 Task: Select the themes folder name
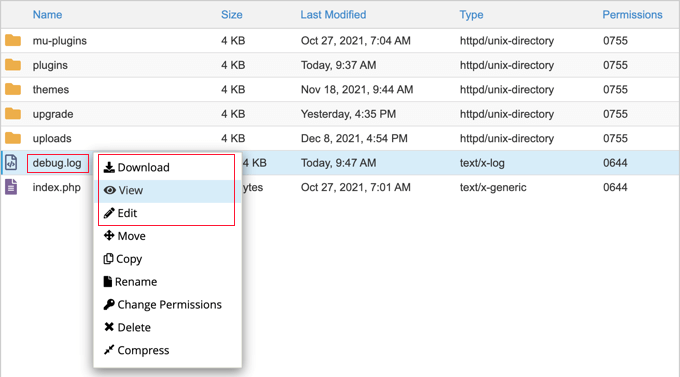[x=51, y=89]
